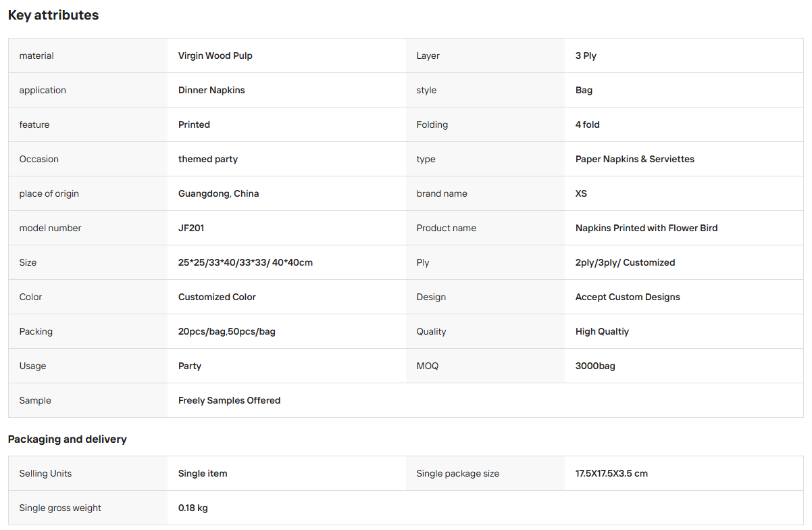Image resolution: width=812 pixels, height=530 pixels.
Task: Select brand name XS
Action: click(581, 193)
